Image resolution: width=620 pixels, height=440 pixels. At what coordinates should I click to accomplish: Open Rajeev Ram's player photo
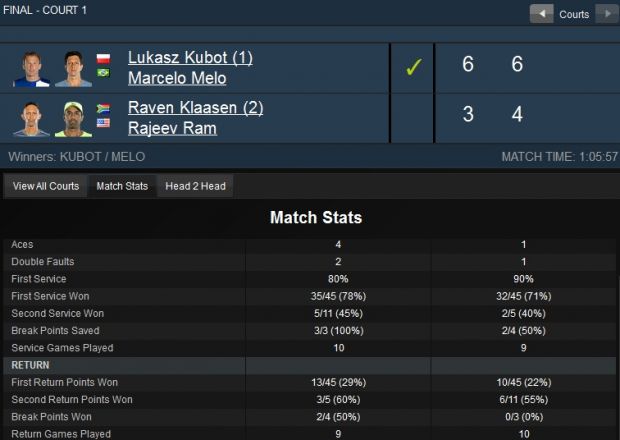coord(74,119)
